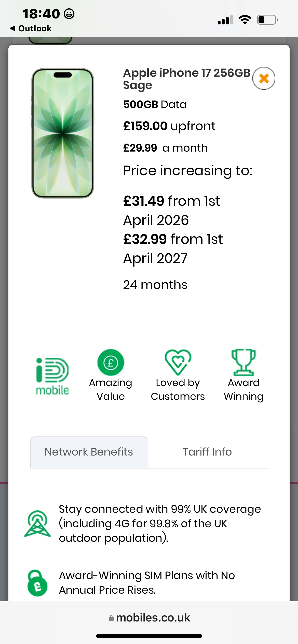Tap the 99% UK coverage benefit text
The width and height of the screenshot is (298, 644).
pos(160,524)
